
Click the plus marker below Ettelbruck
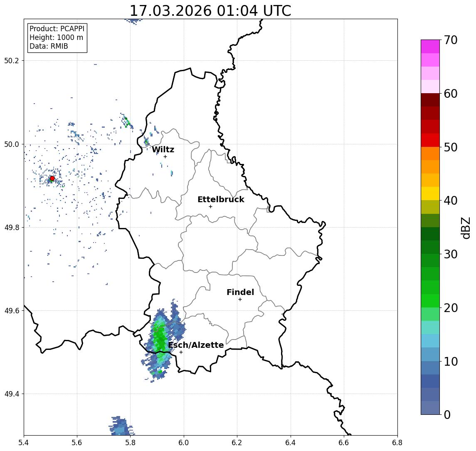[x=210, y=207]
